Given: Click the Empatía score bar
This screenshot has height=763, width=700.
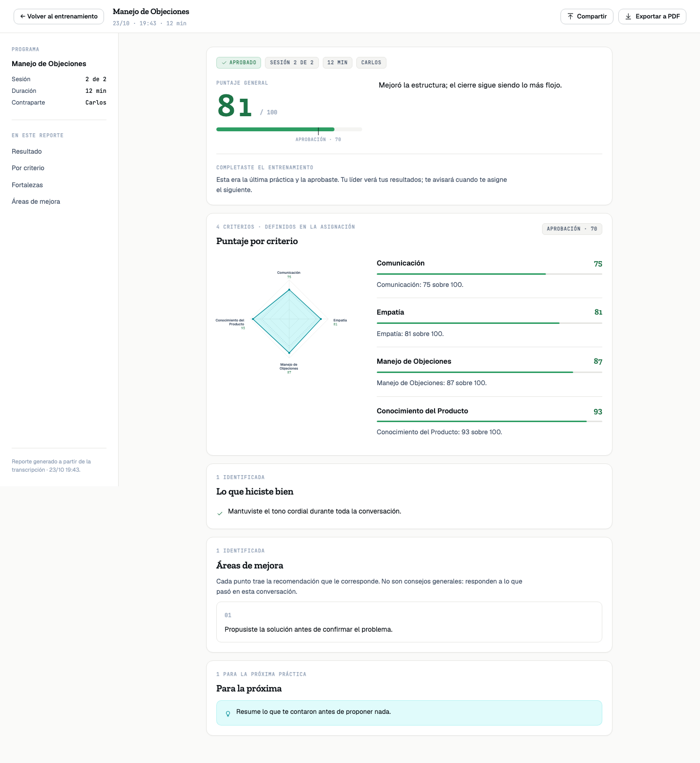Looking at the screenshot, I should (490, 323).
